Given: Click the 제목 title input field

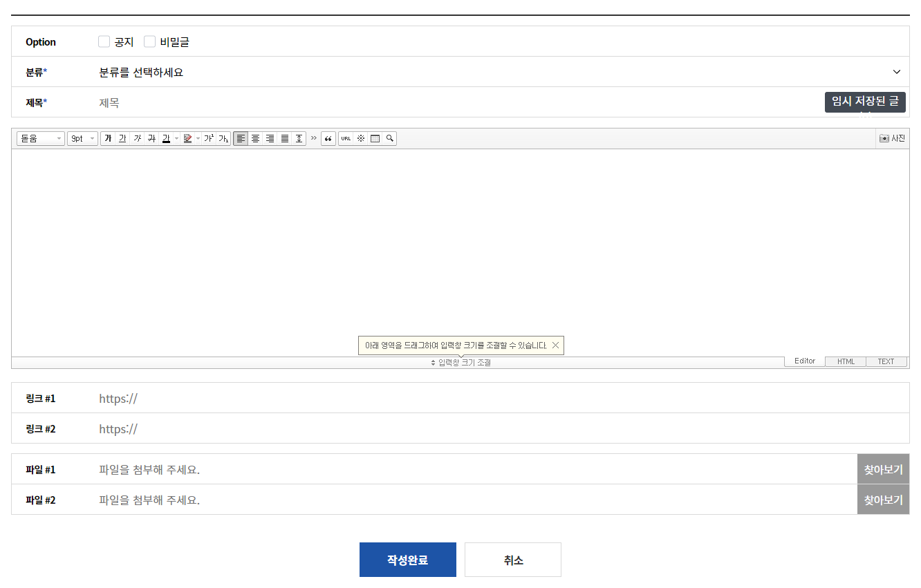Looking at the screenshot, I should coord(456,103).
